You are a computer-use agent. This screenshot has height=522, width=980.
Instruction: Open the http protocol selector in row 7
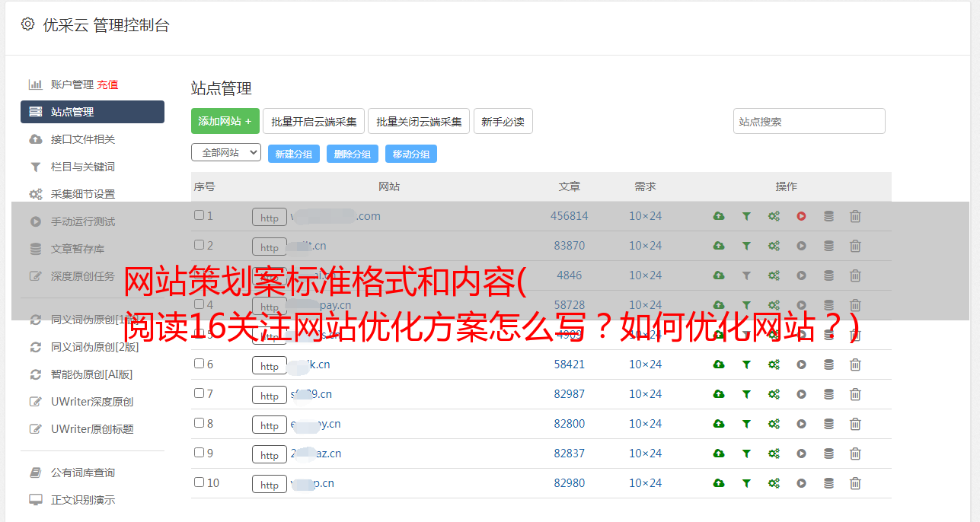tap(270, 396)
